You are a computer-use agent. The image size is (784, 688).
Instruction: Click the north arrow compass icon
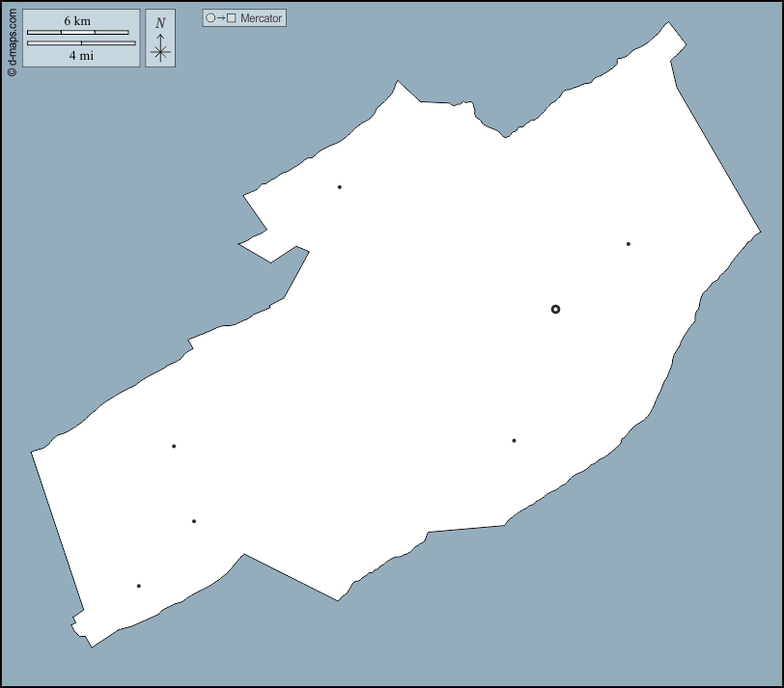tap(160, 40)
